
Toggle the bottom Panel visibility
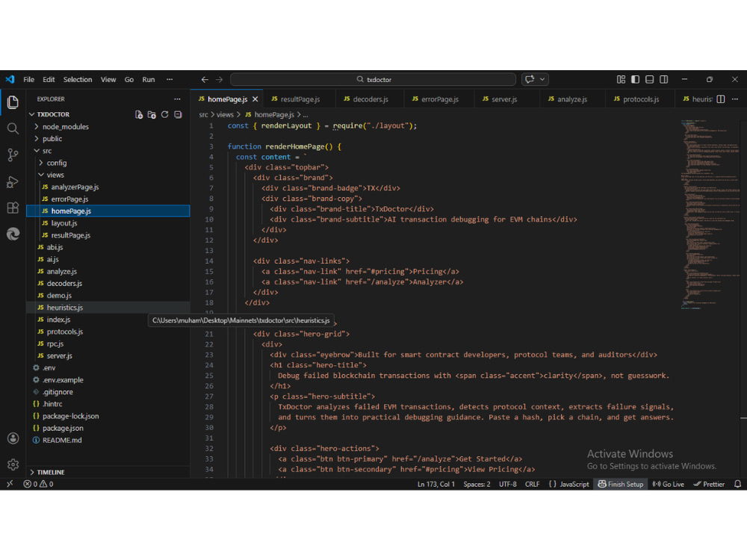(649, 80)
